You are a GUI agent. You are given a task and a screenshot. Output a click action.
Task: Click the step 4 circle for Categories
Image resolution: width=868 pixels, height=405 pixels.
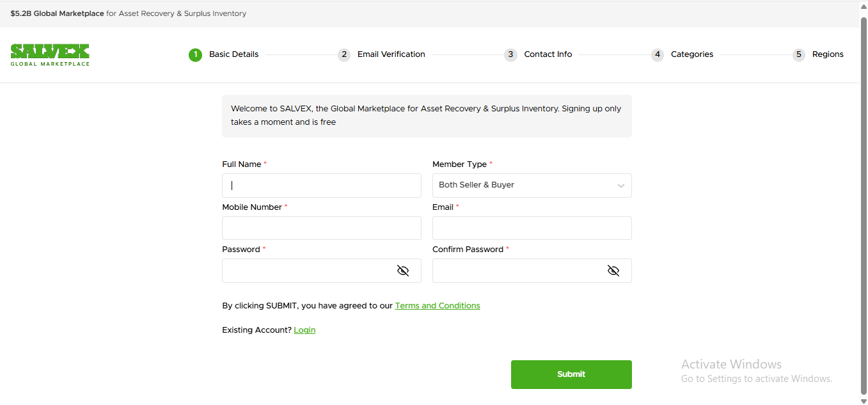pyautogui.click(x=658, y=55)
